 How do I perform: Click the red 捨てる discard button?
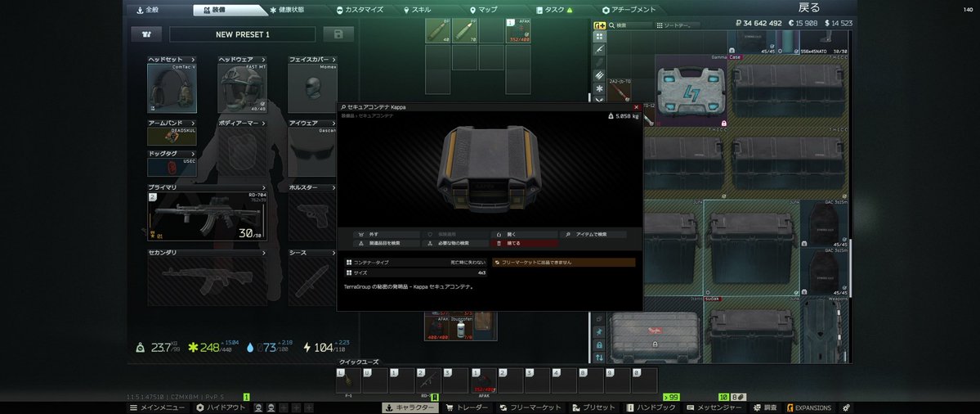coord(524,243)
